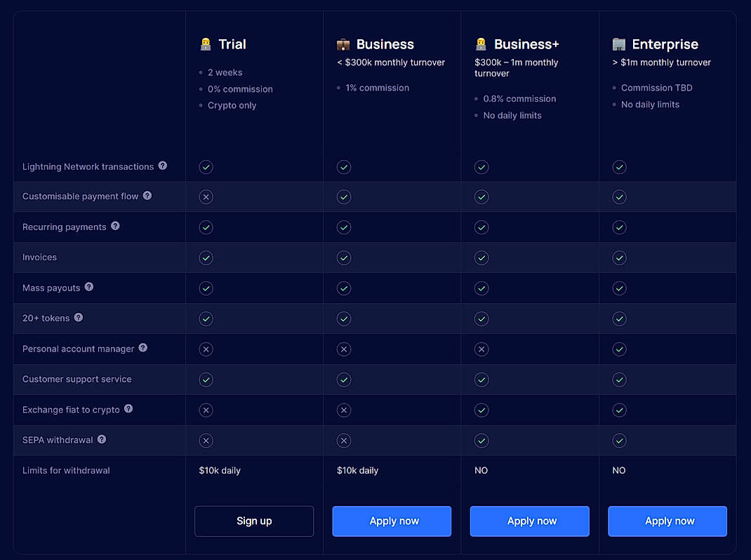Click the Personal account manager help icon
The width and height of the screenshot is (751, 560).
pos(142,348)
